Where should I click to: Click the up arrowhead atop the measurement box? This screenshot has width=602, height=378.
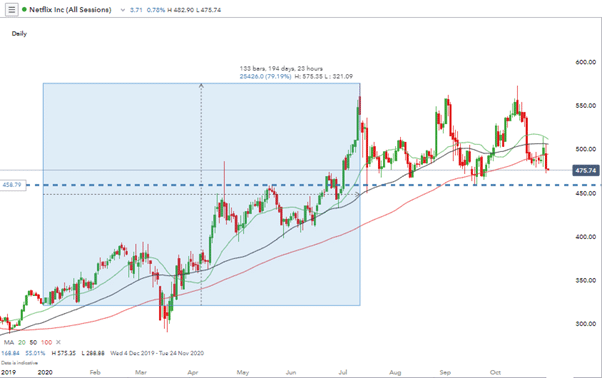coord(201,86)
